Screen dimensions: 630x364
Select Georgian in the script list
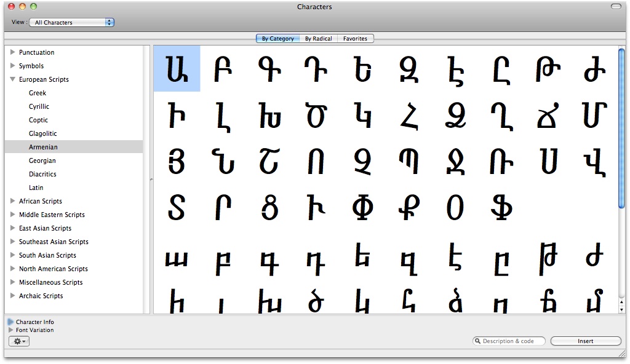click(x=42, y=160)
